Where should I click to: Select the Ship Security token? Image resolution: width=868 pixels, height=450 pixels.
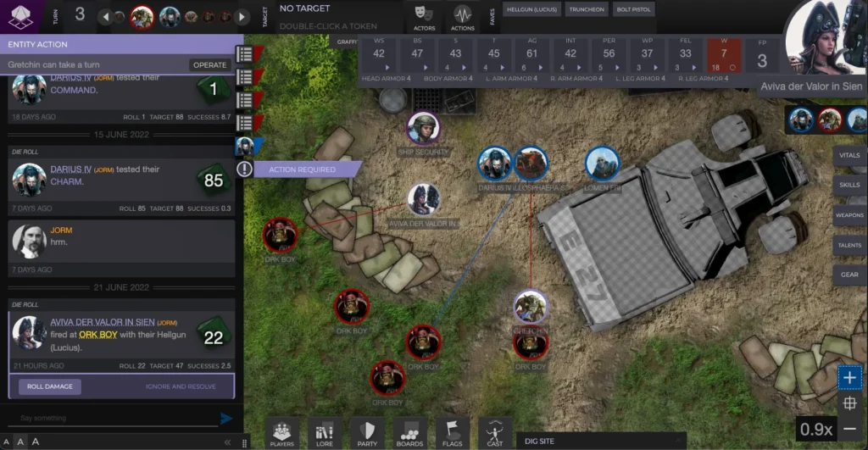pos(424,127)
